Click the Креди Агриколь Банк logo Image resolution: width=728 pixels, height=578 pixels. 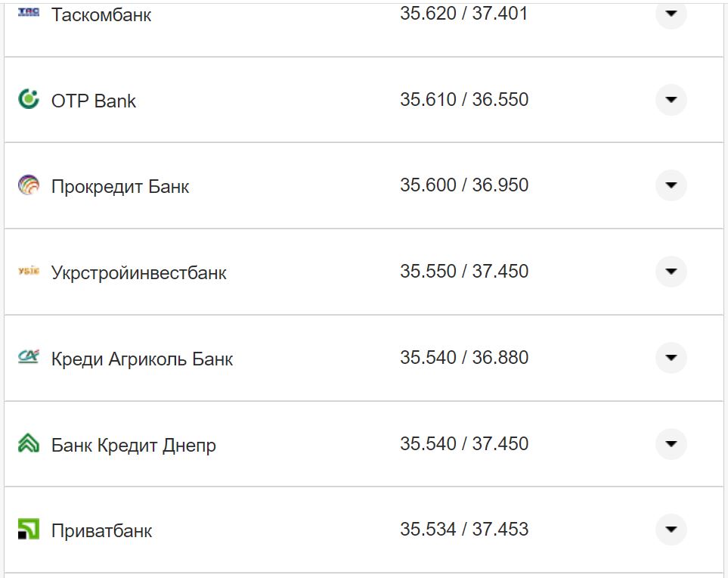point(28,358)
